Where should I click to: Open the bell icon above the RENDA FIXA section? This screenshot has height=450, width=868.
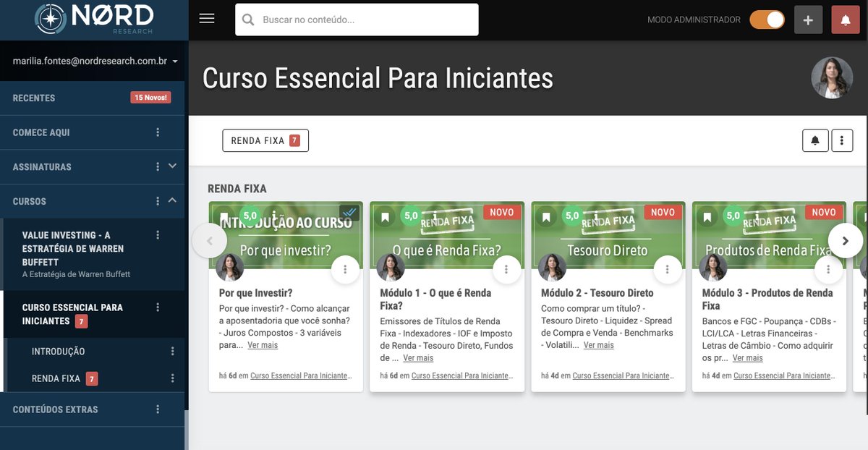click(815, 140)
